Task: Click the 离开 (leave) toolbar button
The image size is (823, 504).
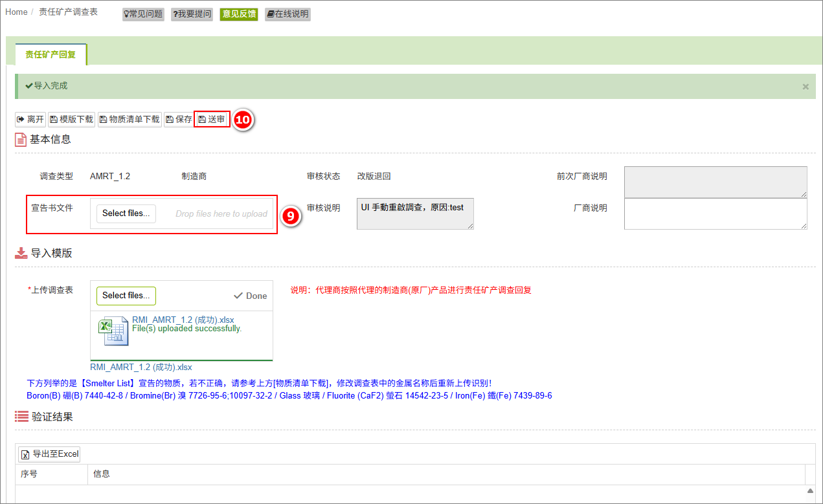Action: (x=30, y=119)
